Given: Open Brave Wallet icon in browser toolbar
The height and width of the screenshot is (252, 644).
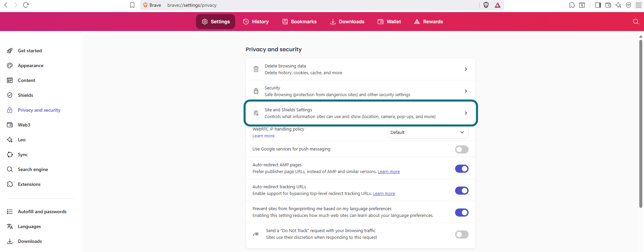Looking at the screenshot, I should 608,5.
